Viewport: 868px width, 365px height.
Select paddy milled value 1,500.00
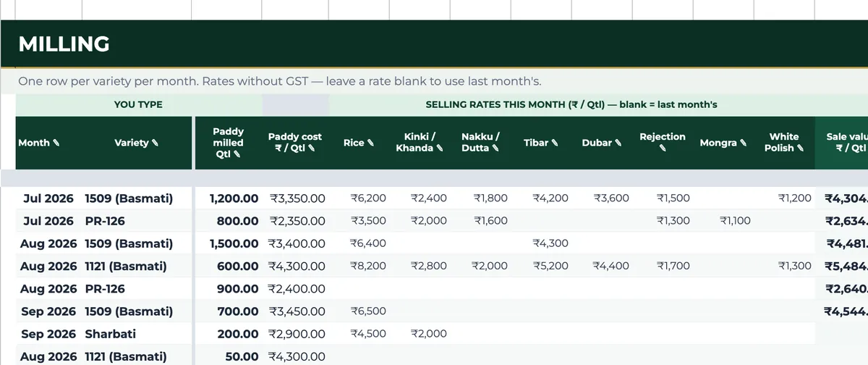tap(234, 243)
